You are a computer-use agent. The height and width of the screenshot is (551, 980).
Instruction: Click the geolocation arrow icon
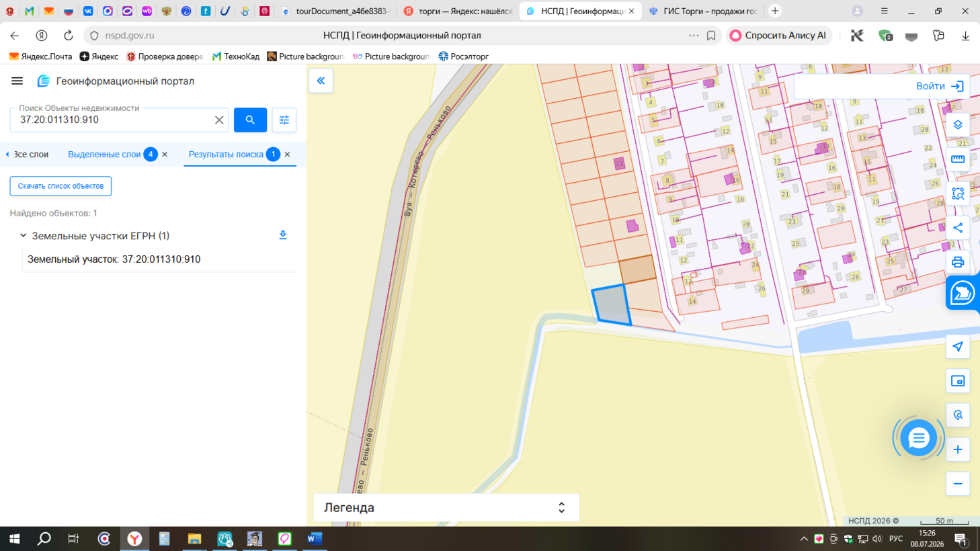coord(958,347)
